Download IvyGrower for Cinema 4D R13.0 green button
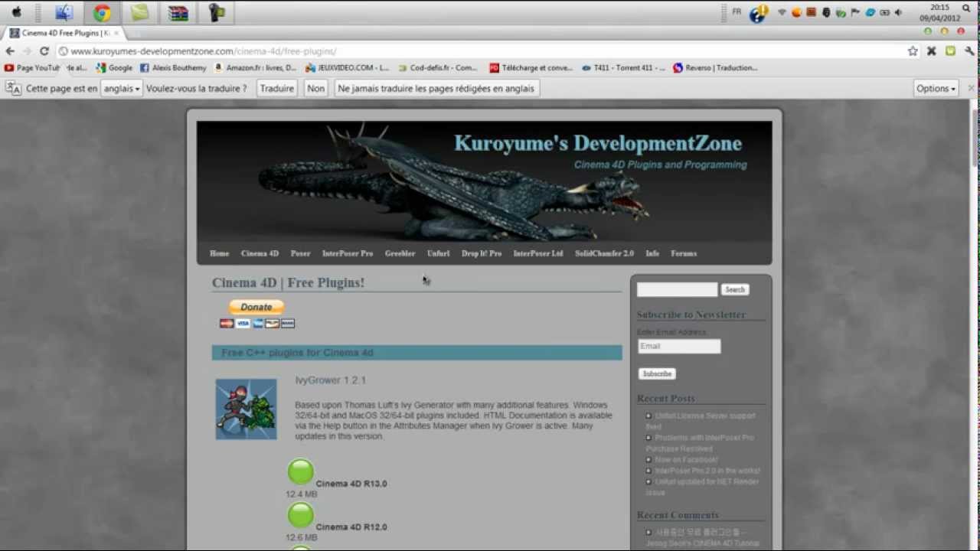The image size is (980, 551). point(300,471)
